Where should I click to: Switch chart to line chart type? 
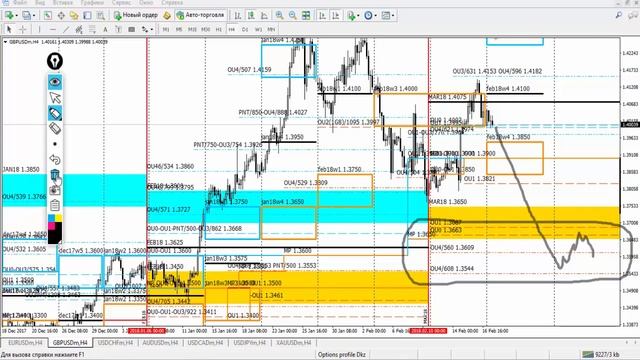coord(264,16)
